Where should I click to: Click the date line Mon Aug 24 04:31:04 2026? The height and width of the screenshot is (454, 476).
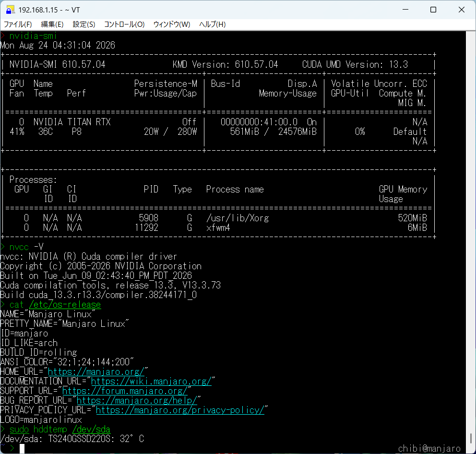tap(58, 45)
